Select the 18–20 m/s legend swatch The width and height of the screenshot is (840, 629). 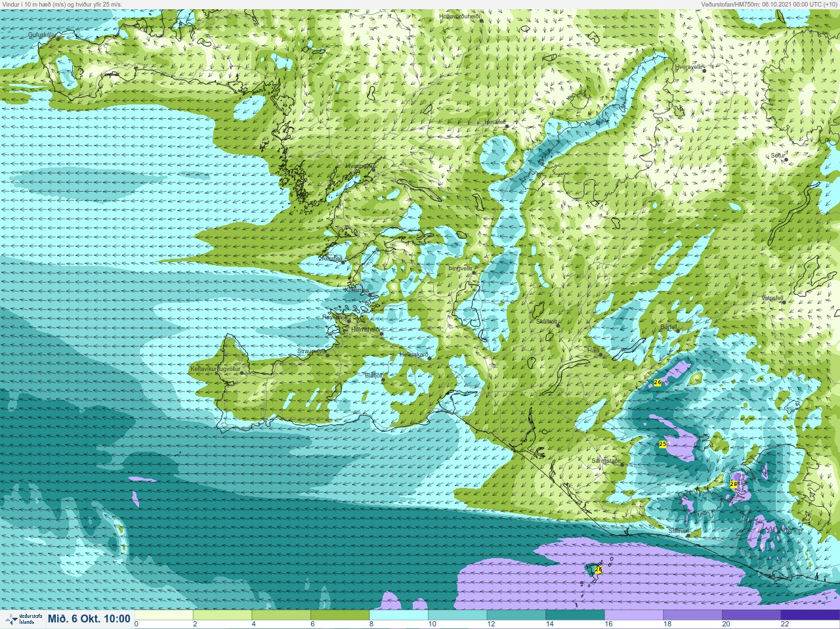[692, 615]
